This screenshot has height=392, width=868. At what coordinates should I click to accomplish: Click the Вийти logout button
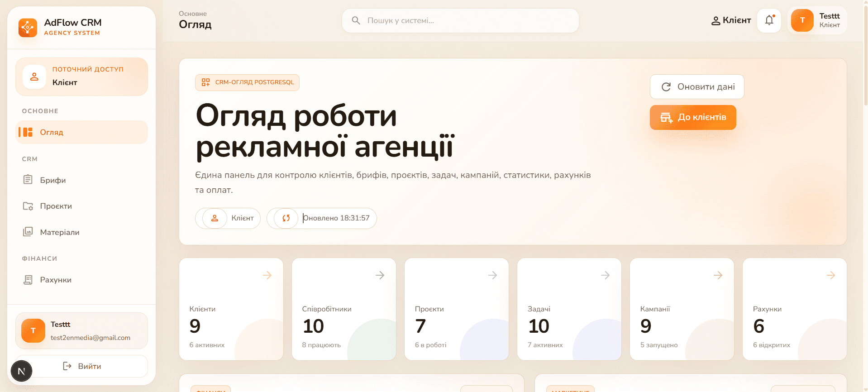81,366
